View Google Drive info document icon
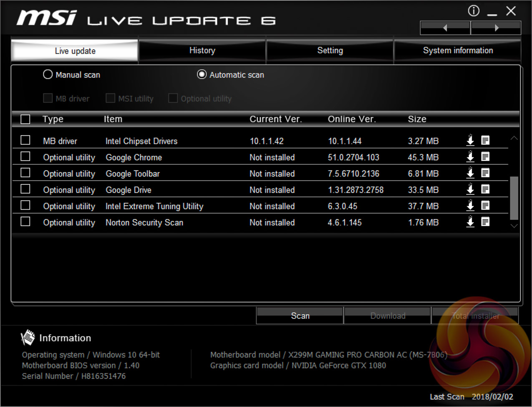The width and height of the screenshot is (532, 407). 485,189
